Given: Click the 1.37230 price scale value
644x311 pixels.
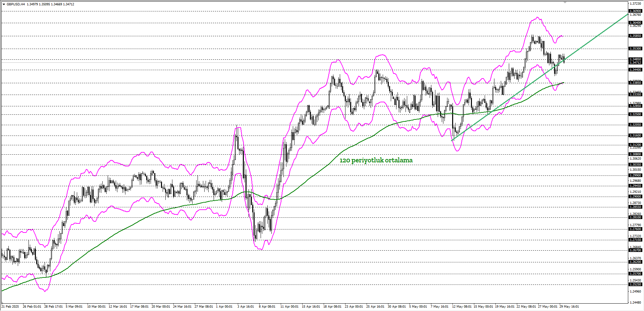Looking at the screenshot, I should click(x=636, y=4).
